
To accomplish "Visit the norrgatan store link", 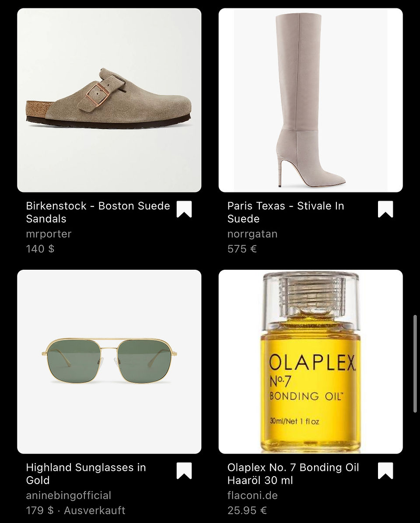I will [x=252, y=234].
